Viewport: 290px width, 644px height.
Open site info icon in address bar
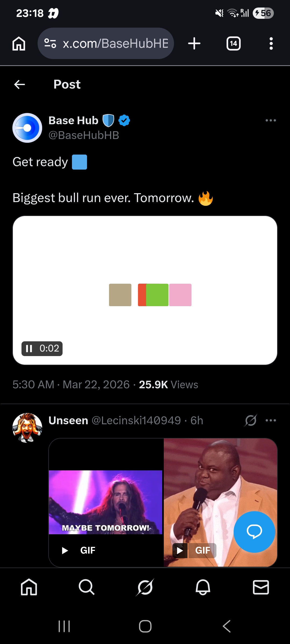click(50, 43)
